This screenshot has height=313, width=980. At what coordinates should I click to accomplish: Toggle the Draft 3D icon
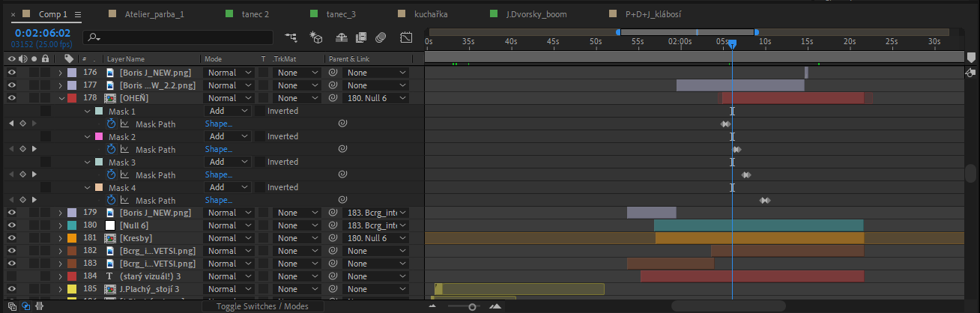[315, 37]
